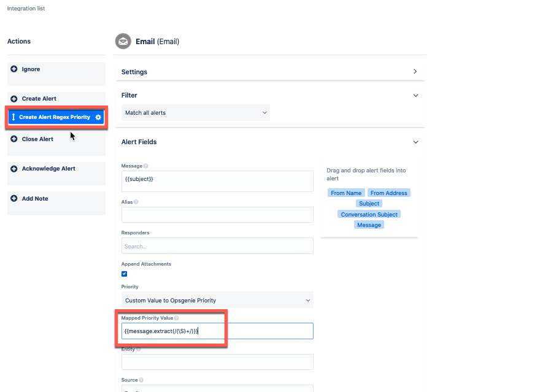Click the Responders search field
540x392 pixels.
217,246
